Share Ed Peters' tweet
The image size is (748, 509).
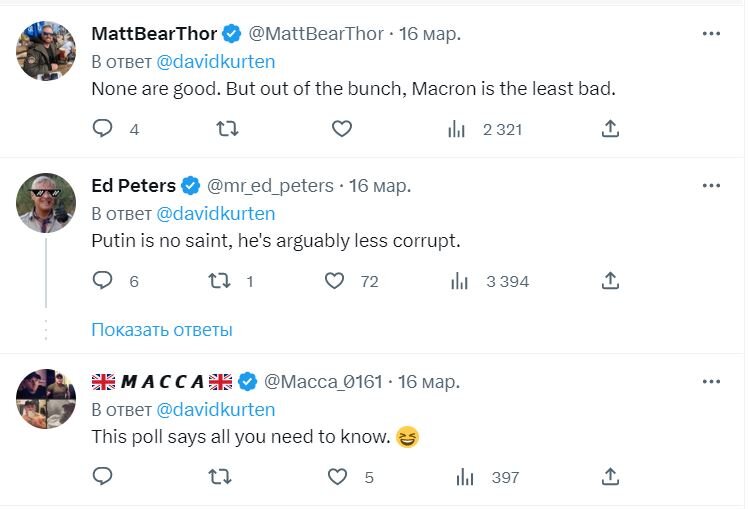[x=610, y=281]
